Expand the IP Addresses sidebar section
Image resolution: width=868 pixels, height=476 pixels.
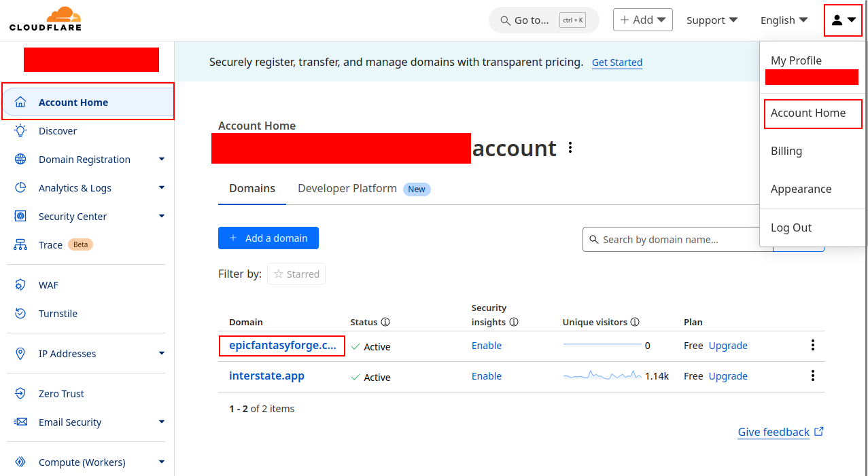click(162, 354)
